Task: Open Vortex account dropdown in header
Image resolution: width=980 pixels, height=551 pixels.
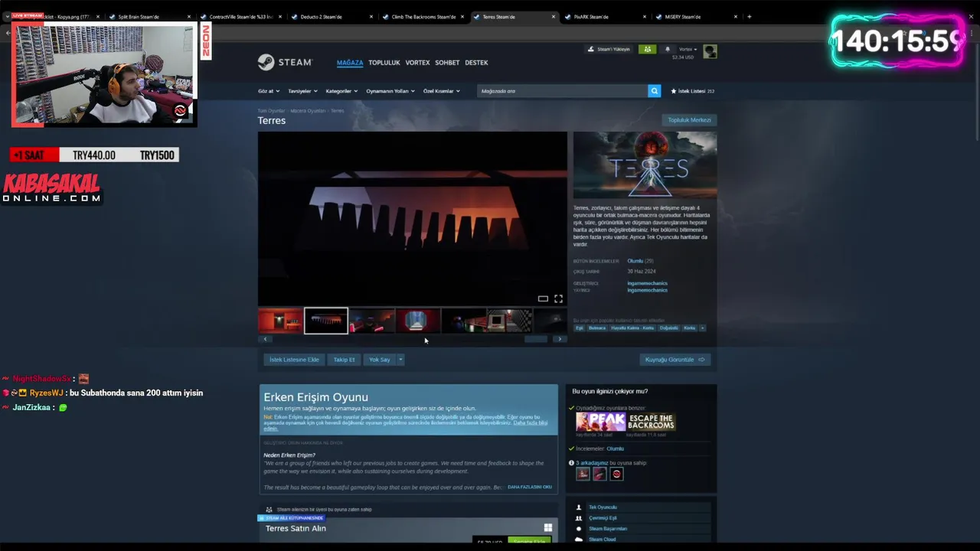Action: coord(688,49)
